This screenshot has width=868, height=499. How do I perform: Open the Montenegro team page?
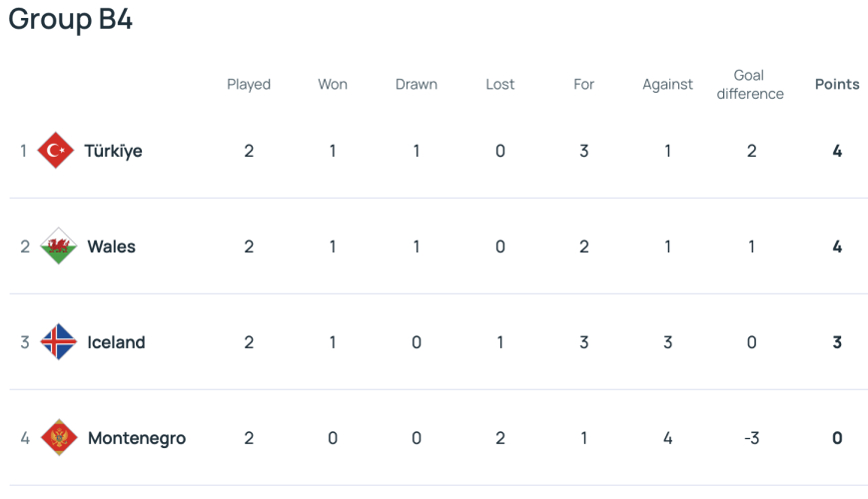[x=137, y=438]
